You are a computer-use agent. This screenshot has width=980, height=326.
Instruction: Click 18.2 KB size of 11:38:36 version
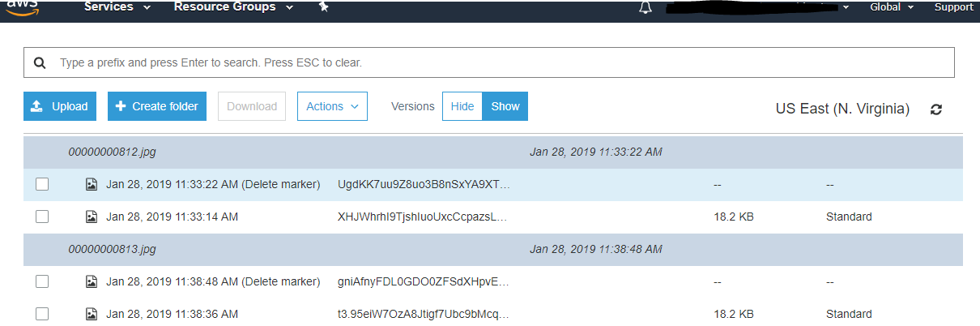pyautogui.click(x=734, y=314)
